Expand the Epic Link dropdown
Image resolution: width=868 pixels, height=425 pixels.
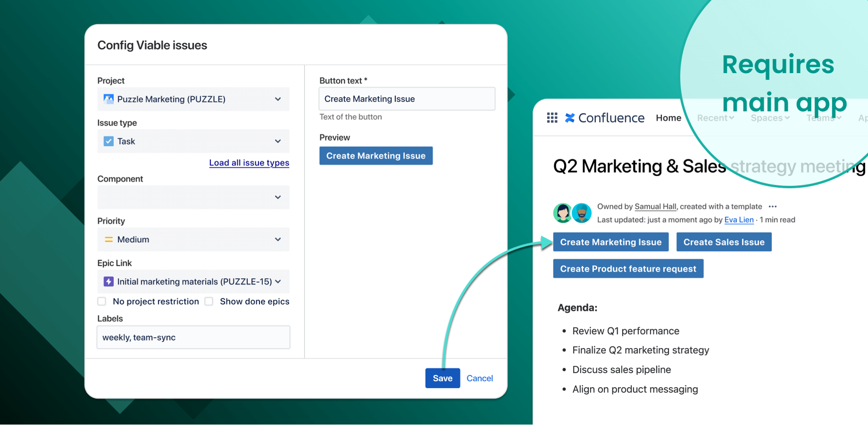(193, 281)
